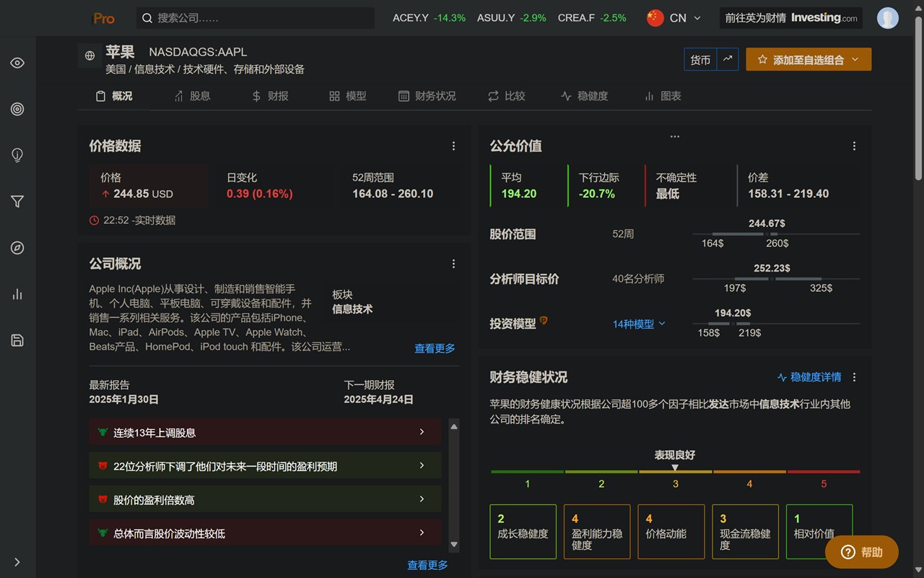Open the ASUU.Y ticker in top bar
The height and width of the screenshot is (578, 924).
click(x=511, y=18)
